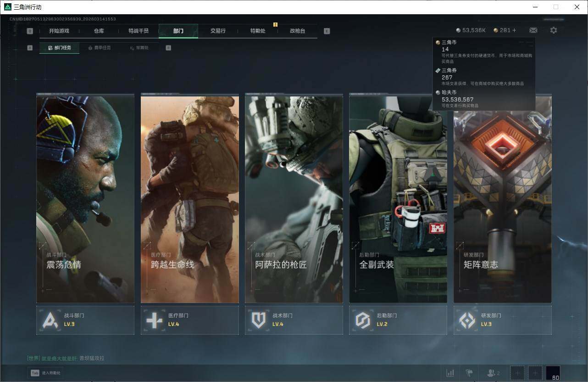Click the 医疗部门 cross icon

[x=154, y=320]
